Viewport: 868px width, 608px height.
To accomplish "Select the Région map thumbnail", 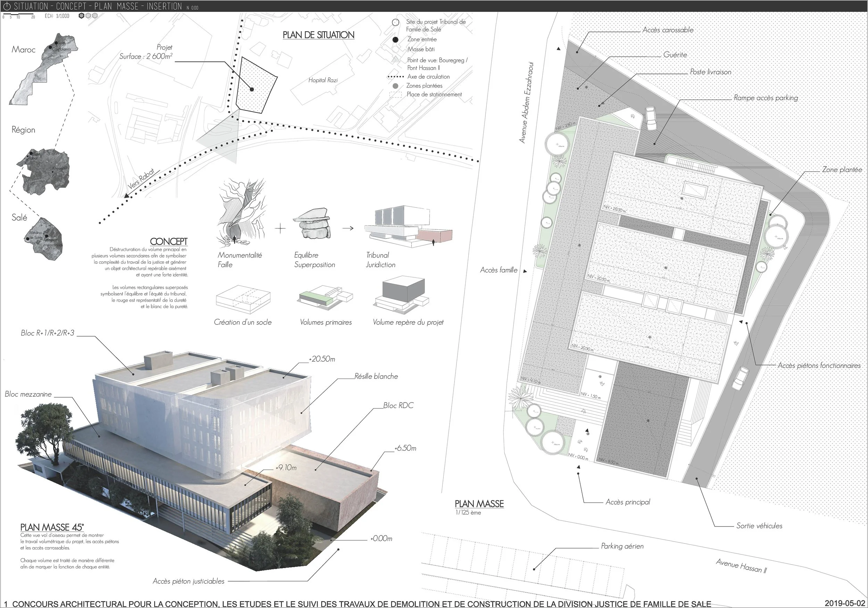I will [43, 171].
